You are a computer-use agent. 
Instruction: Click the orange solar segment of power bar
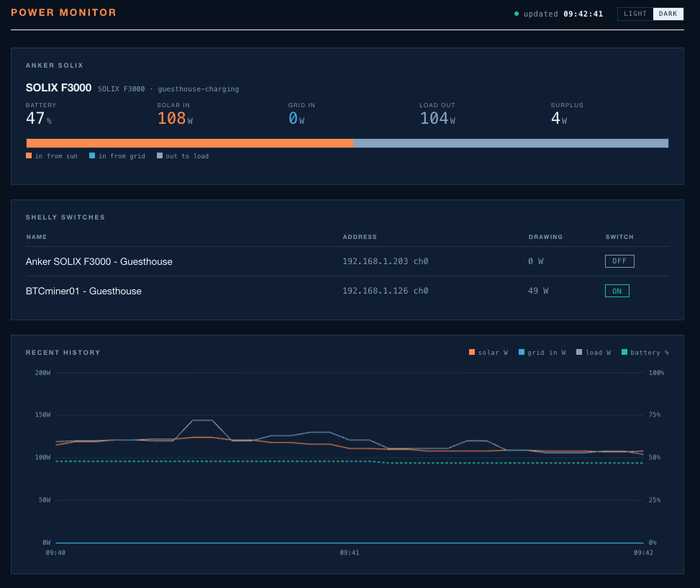[190, 143]
